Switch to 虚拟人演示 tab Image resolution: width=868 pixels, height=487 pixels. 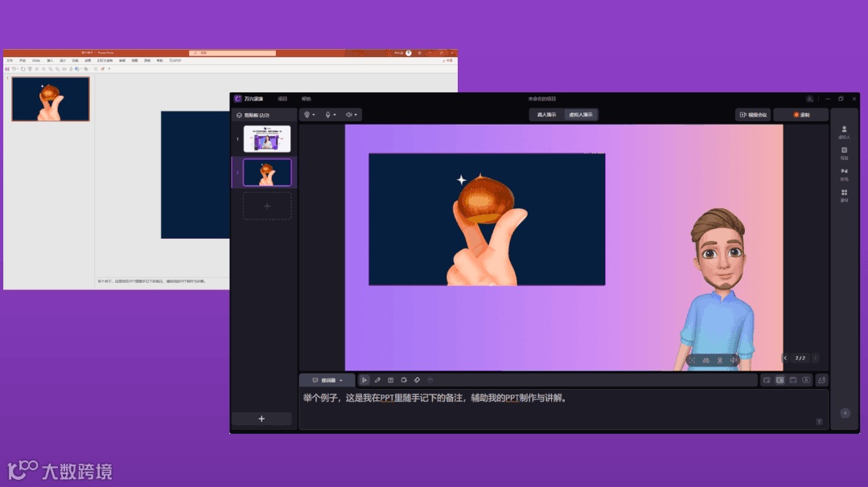click(581, 114)
